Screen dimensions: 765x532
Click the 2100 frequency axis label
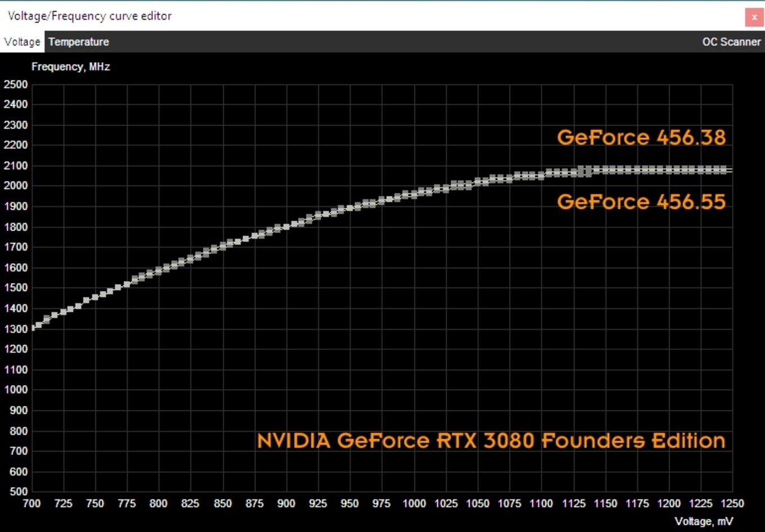pos(15,166)
